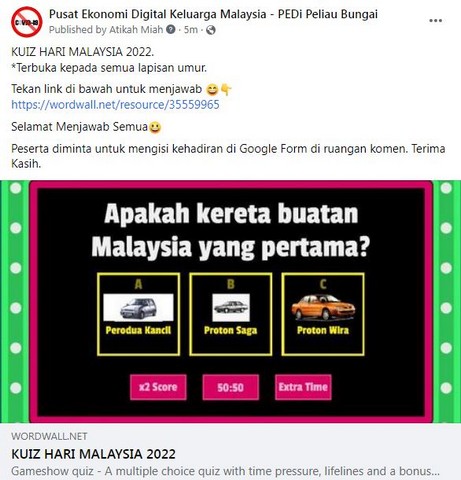The width and height of the screenshot is (461, 480).
Task: Click the globe public audience icon
Action: point(211,30)
